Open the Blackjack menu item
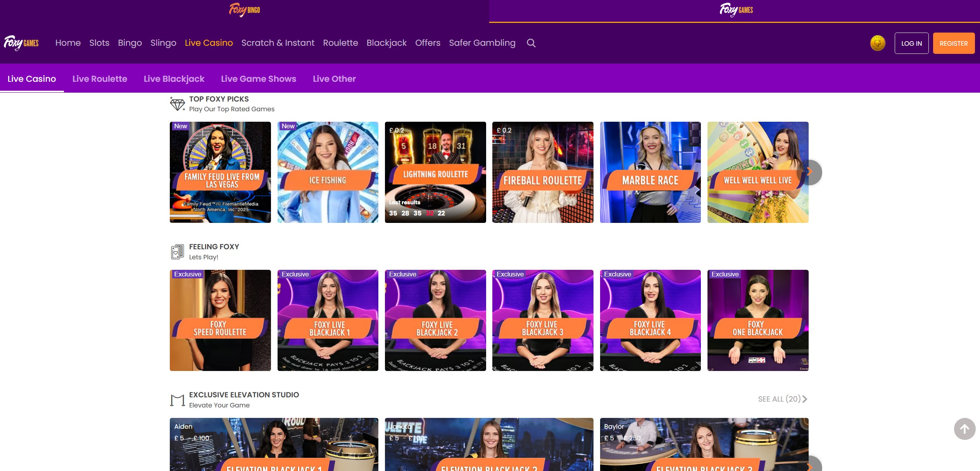The width and height of the screenshot is (980, 471). click(x=386, y=43)
